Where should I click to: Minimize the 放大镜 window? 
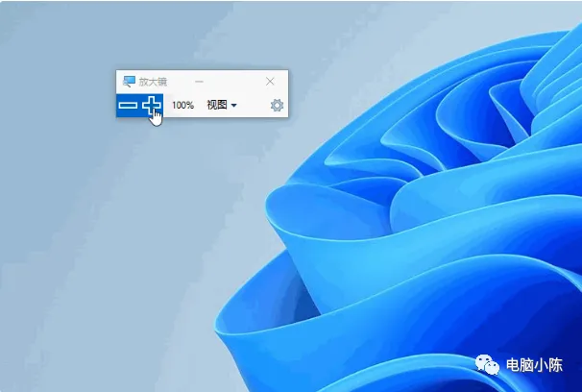click(x=200, y=82)
